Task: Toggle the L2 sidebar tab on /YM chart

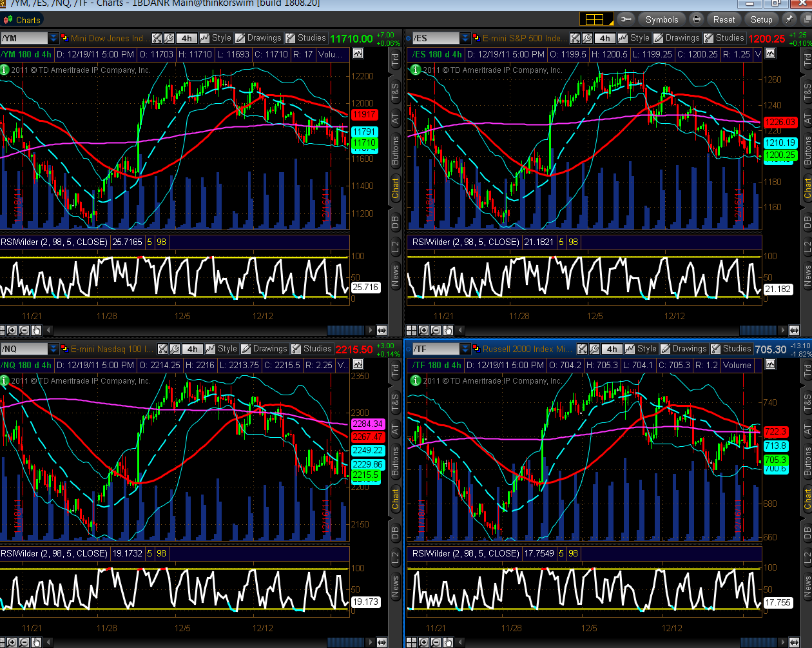Action: coord(395,246)
